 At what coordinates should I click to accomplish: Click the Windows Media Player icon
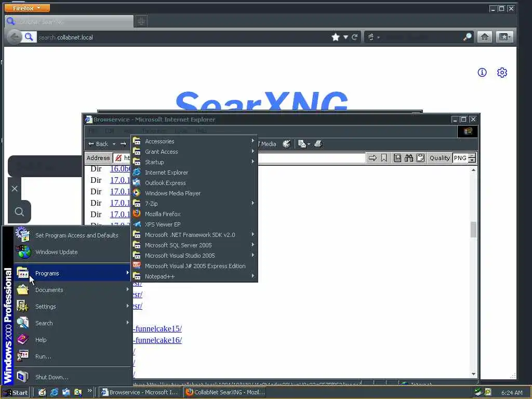pos(137,193)
